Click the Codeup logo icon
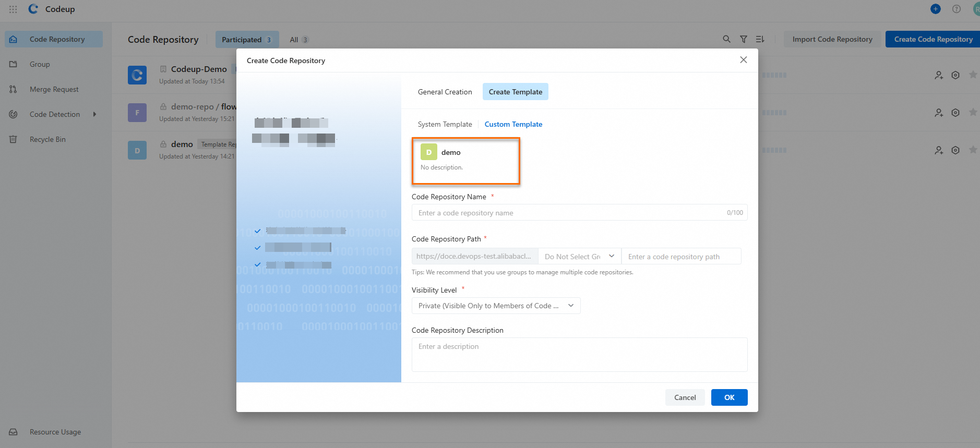The width and height of the screenshot is (980, 448). click(x=33, y=9)
